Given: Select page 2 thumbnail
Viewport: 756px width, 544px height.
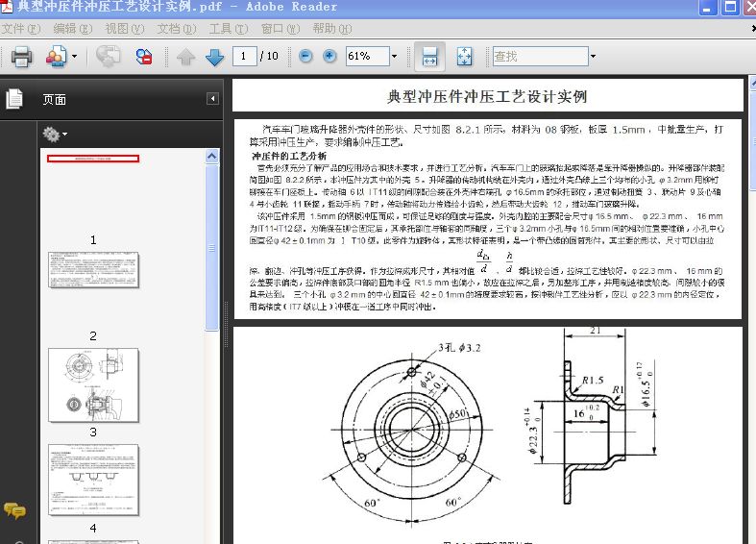Looking at the screenshot, I should tap(93, 269).
